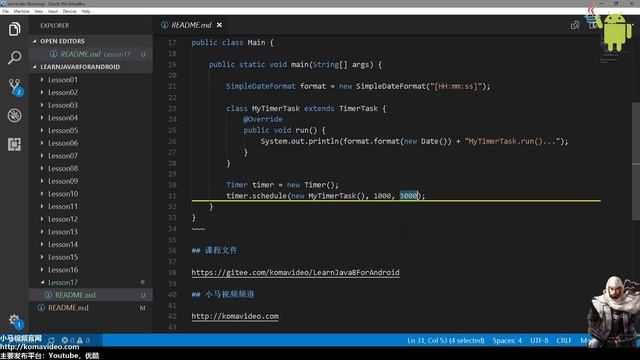
Task: Click the Ln 31, Col 53 status
Action: pyautogui.click(x=446, y=340)
